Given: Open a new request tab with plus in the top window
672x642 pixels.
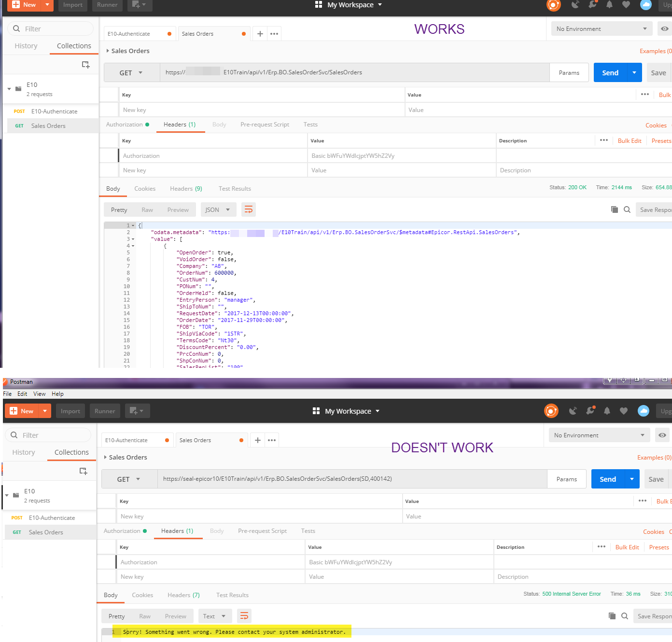Looking at the screenshot, I should [260, 34].
